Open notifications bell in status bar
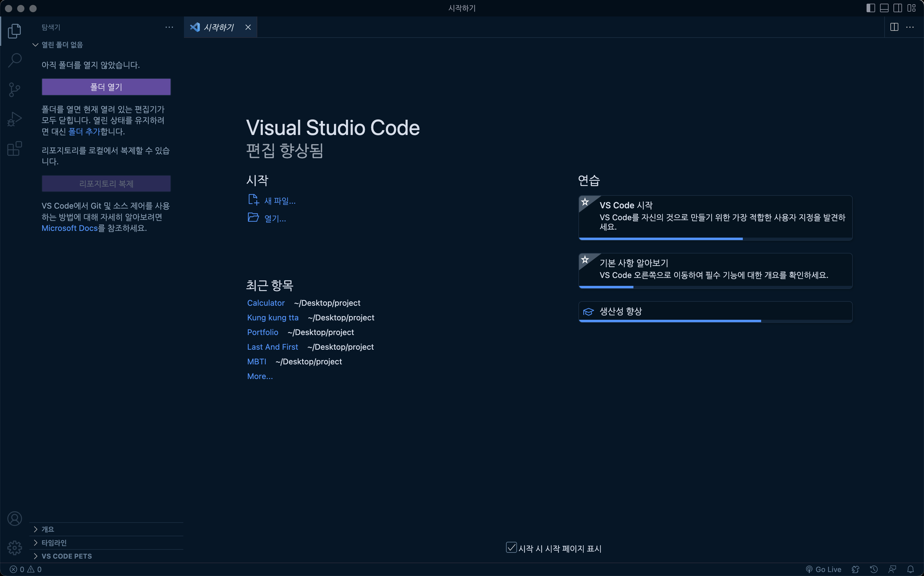The width and height of the screenshot is (924, 576). (910, 569)
